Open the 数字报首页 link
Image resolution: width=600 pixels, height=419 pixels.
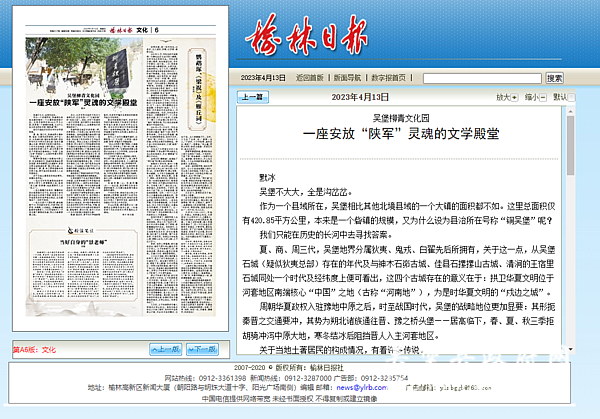pyautogui.click(x=388, y=78)
